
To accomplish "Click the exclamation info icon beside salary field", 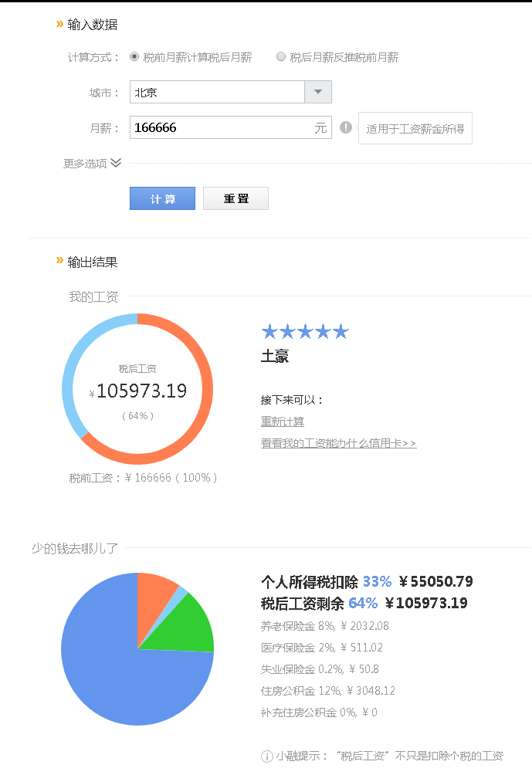I will pyautogui.click(x=346, y=127).
